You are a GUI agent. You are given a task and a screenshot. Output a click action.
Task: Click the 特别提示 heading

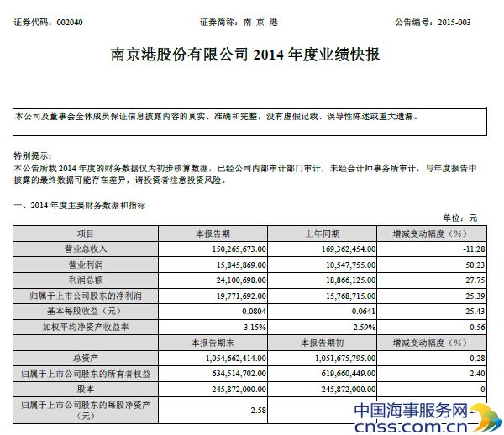click(x=33, y=156)
